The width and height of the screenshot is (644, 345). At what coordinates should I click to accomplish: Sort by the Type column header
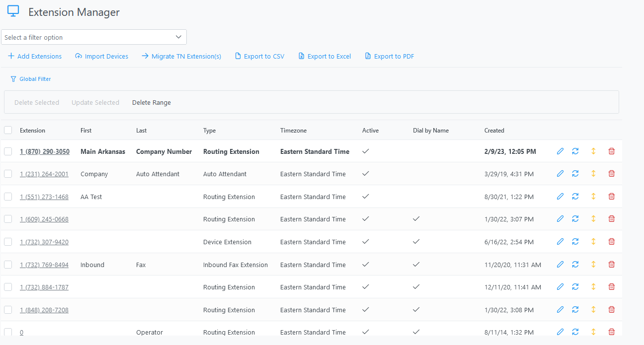209,131
